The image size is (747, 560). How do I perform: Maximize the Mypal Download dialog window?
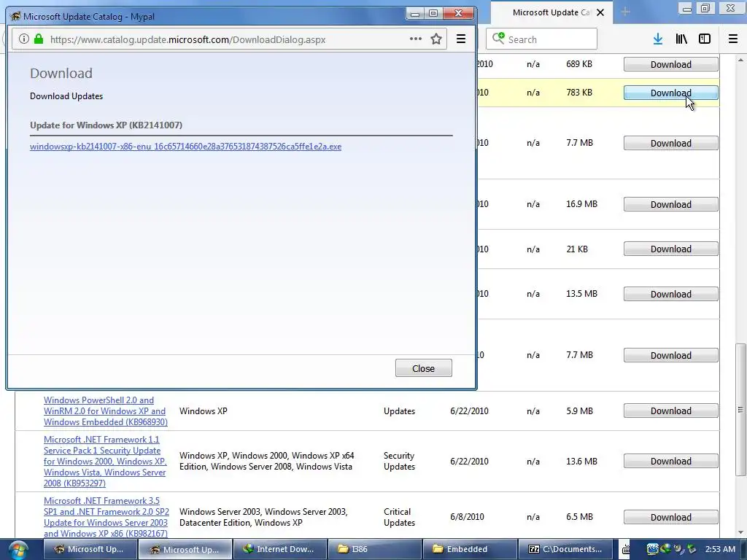click(x=433, y=14)
